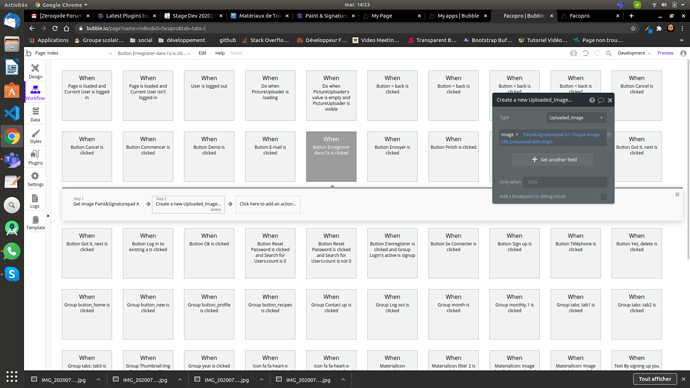Select the Button Finish is clicked event
690x388 pixels.
[x=453, y=156]
